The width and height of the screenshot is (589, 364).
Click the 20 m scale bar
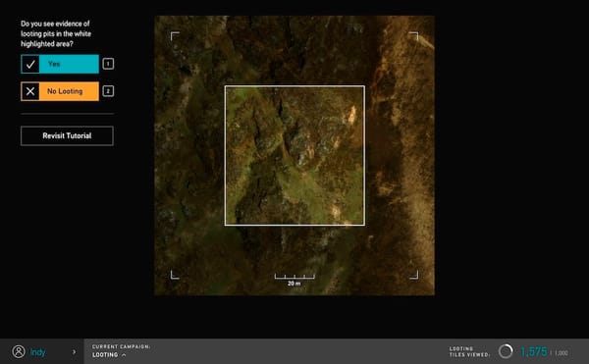[x=294, y=280]
